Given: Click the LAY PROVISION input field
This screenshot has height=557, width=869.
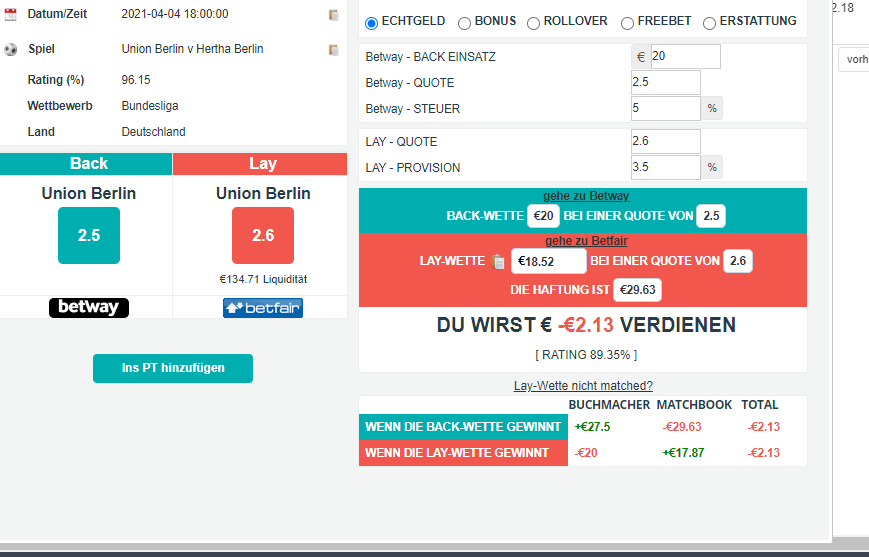Looking at the screenshot, I should click(x=666, y=167).
